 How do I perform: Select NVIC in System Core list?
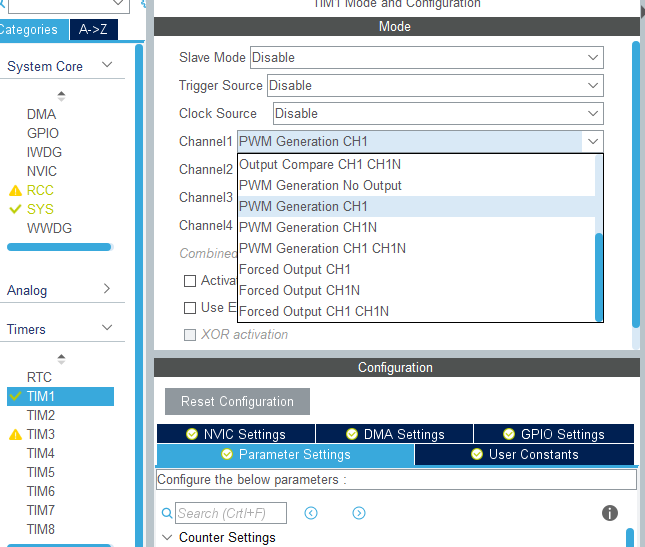click(x=42, y=171)
